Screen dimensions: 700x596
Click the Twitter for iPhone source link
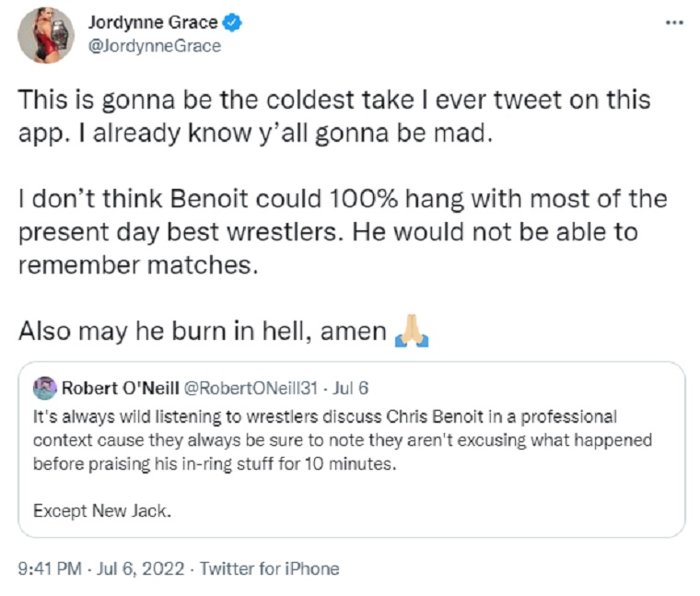[x=269, y=568]
